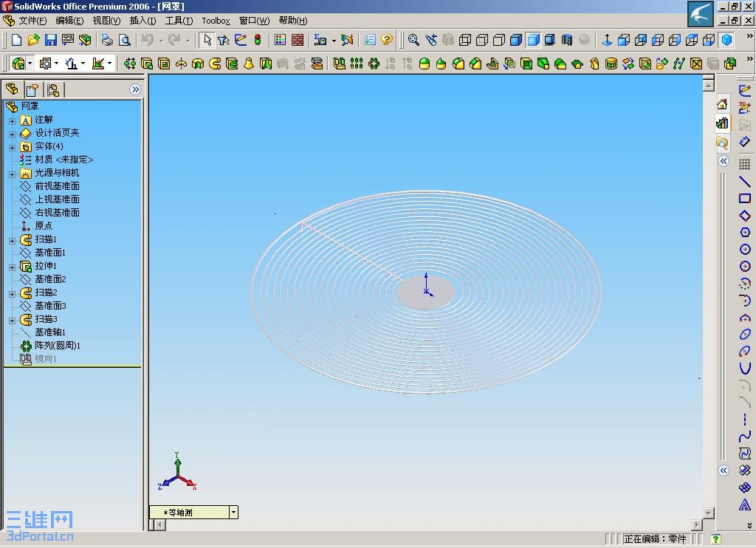The width and height of the screenshot is (756, 548).
Task: Collapse the feature tree panel chevron
Action: pos(135,89)
